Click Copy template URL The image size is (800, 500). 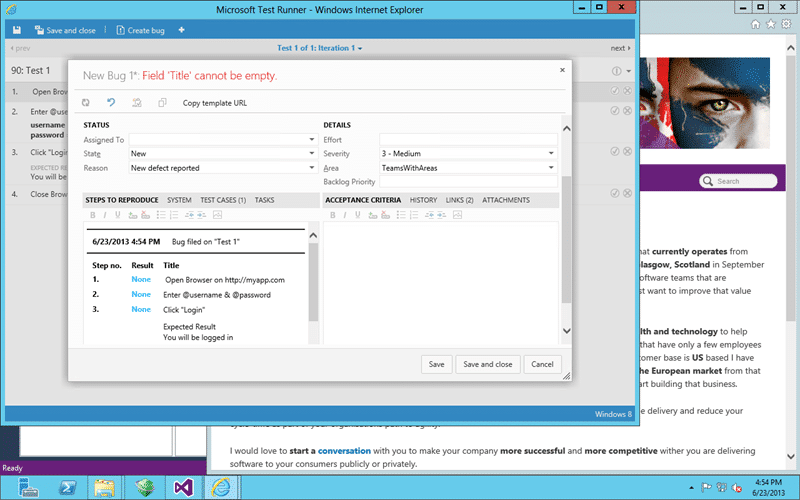[x=215, y=103]
